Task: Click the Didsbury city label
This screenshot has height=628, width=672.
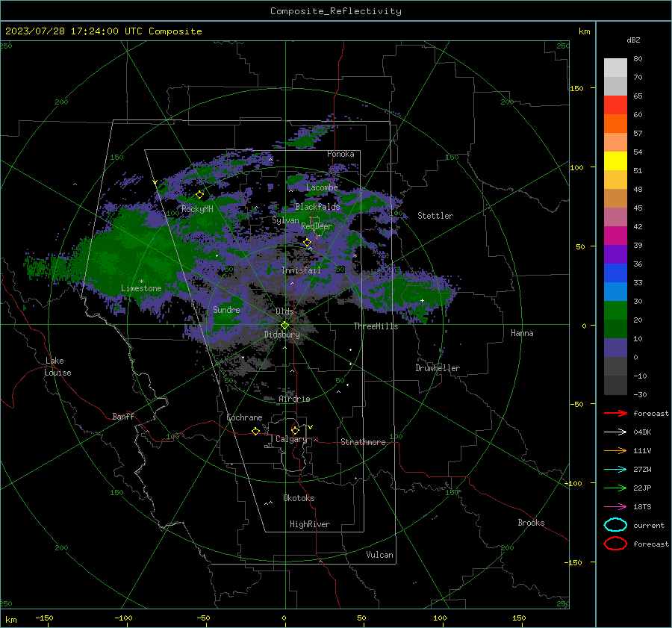Action: click(x=281, y=335)
